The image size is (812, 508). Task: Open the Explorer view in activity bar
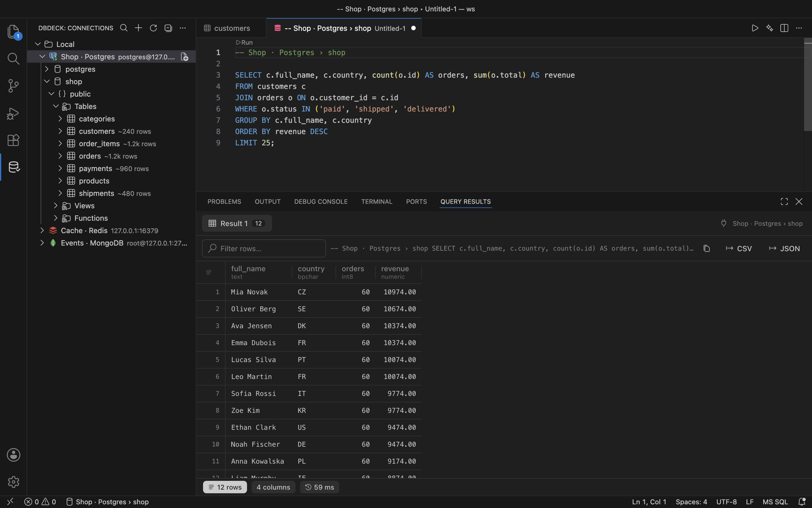(14, 32)
